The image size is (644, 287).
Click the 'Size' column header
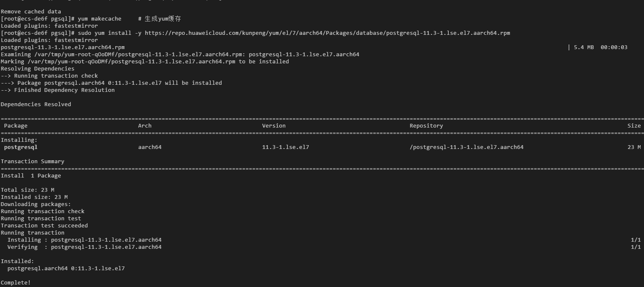coord(634,125)
